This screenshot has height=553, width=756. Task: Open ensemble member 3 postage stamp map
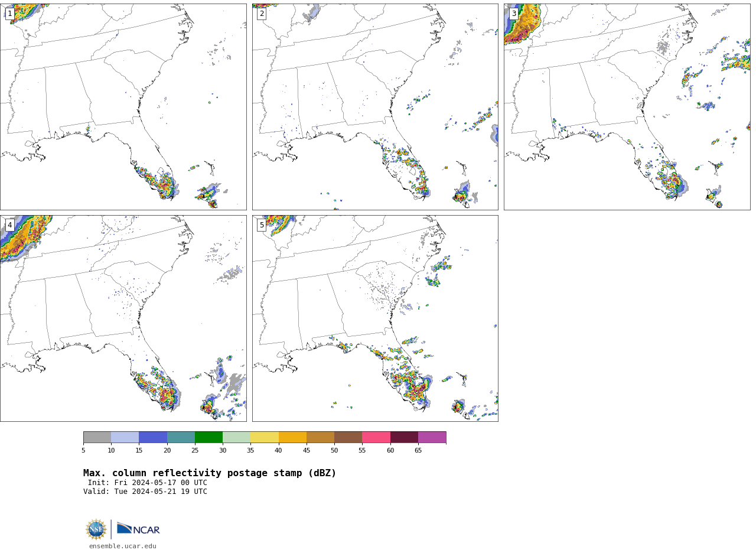[627, 107]
